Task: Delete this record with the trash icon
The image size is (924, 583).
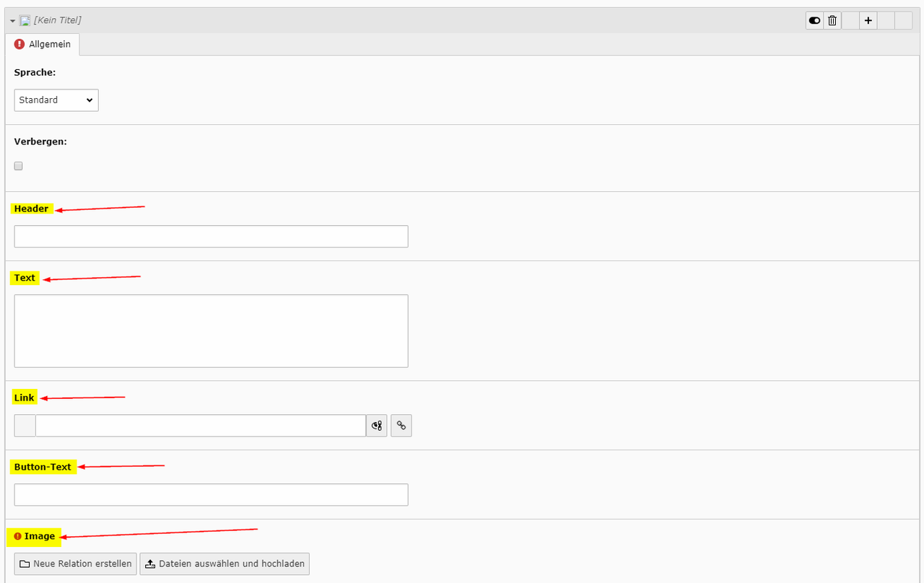Action: (832, 21)
